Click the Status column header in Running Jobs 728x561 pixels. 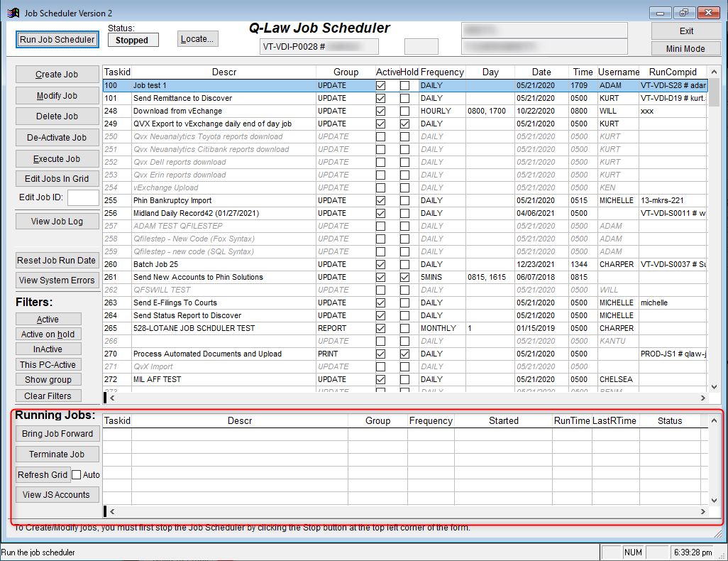tap(670, 420)
